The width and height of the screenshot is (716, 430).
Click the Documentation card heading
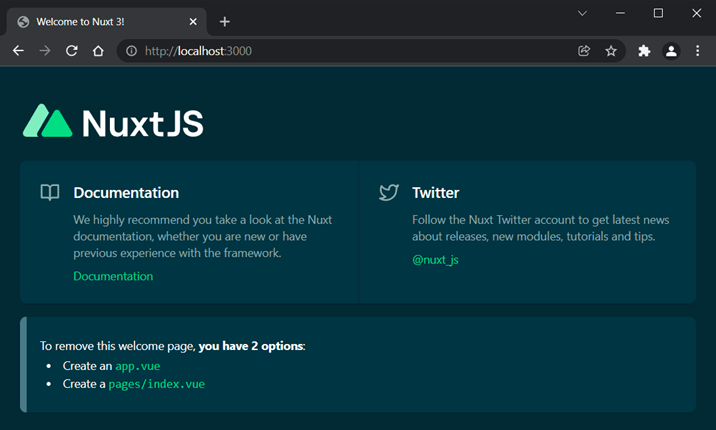point(126,193)
